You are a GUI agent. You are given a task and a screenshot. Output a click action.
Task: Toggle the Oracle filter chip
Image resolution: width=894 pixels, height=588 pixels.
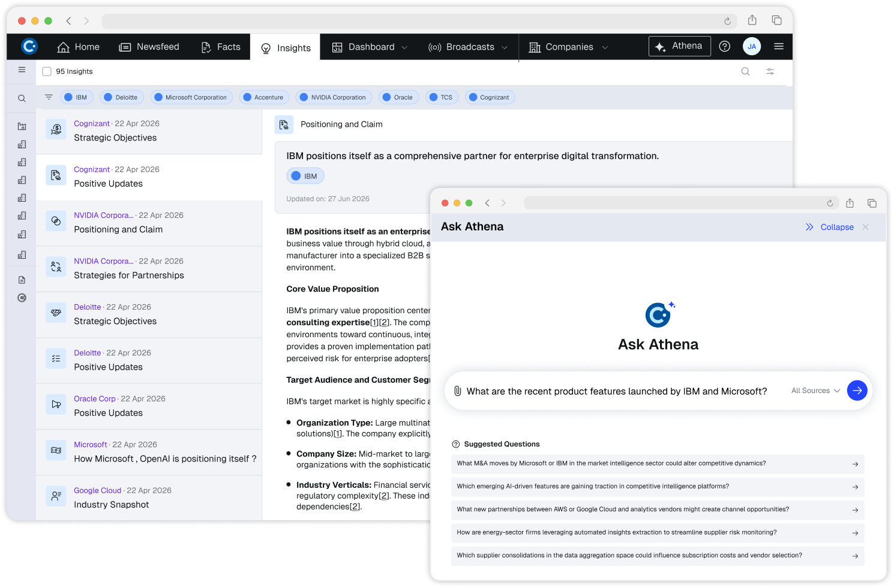(398, 97)
